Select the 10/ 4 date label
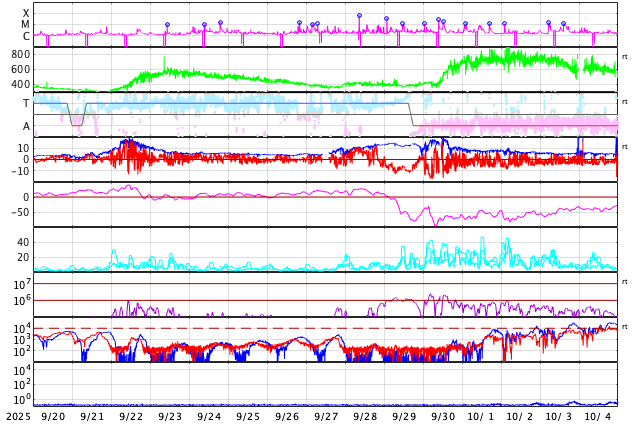Viewport: 634px width, 424px height. pos(598,416)
